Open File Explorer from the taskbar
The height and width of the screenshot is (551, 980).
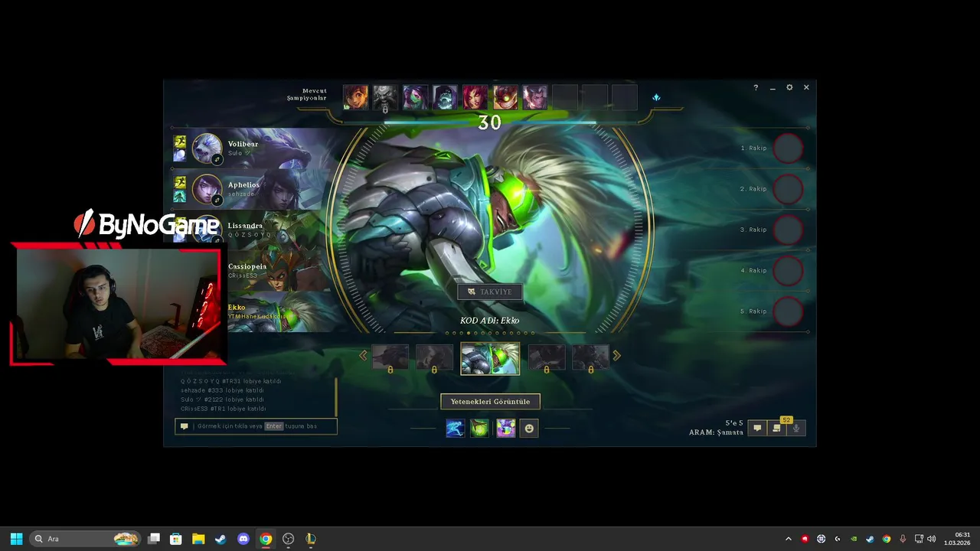[198, 539]
